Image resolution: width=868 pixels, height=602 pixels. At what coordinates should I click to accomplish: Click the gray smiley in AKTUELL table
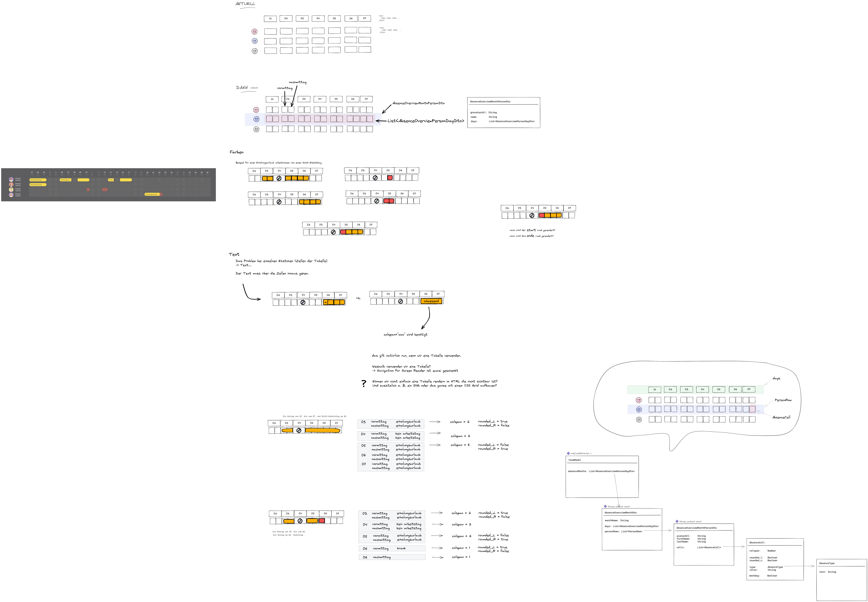coord(255,51)
